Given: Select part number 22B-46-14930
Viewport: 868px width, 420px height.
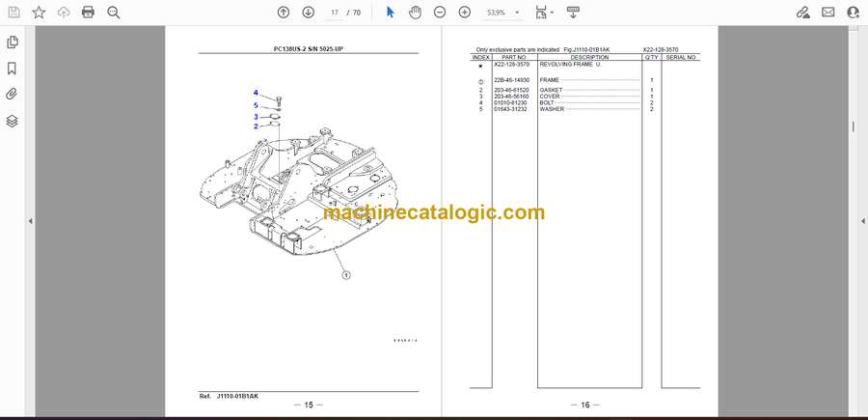Looking at the screenshot, I should click(x=511, y=80).
